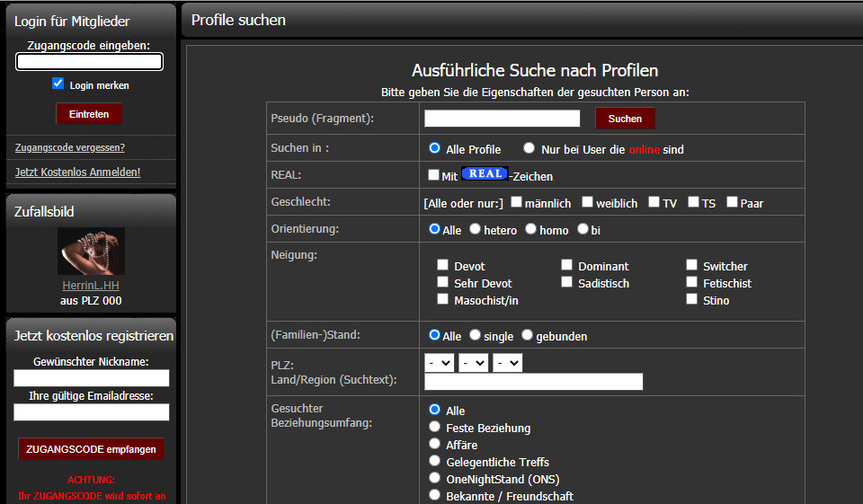Image resolution: width=863 pixels, height=504 pixels.
Task: Open the second PLZ digit dropdown
Action: 473,363
